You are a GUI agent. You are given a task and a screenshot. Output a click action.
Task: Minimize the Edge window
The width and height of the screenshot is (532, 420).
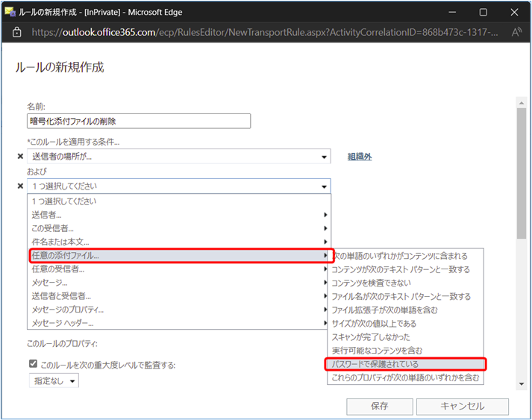click(x=452, y=12)
